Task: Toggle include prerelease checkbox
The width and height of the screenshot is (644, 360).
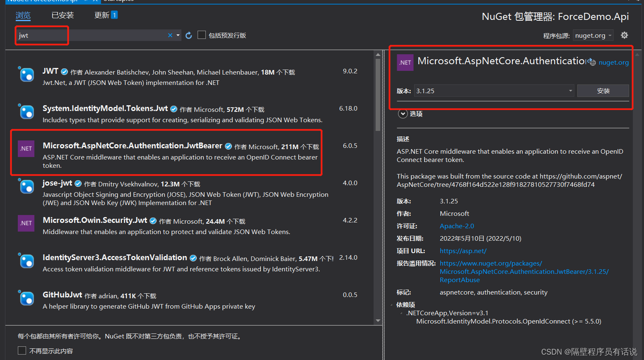Action: (x=202, y=35)
